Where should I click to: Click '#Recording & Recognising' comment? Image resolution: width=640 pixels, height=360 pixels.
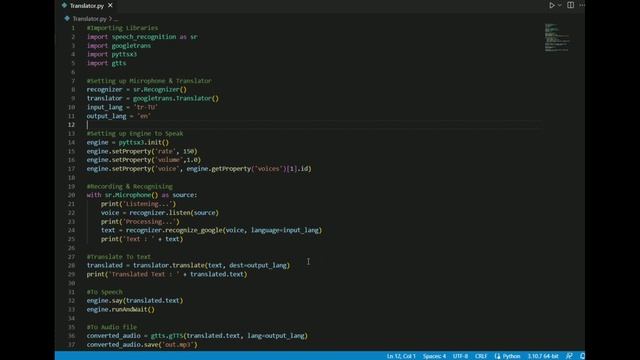click(x=129, y=187)
